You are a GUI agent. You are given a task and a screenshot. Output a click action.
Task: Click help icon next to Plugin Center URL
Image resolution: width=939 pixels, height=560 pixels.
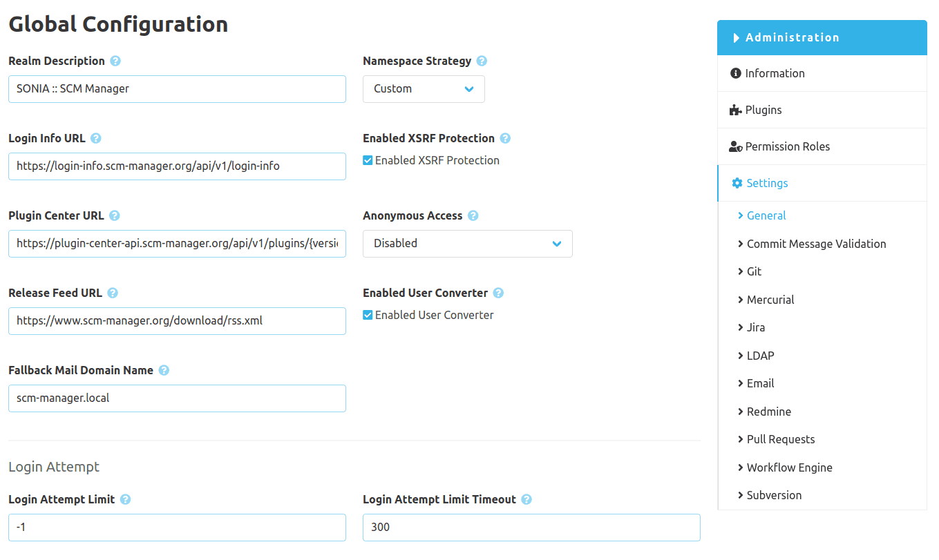click(x=115, y=215)
